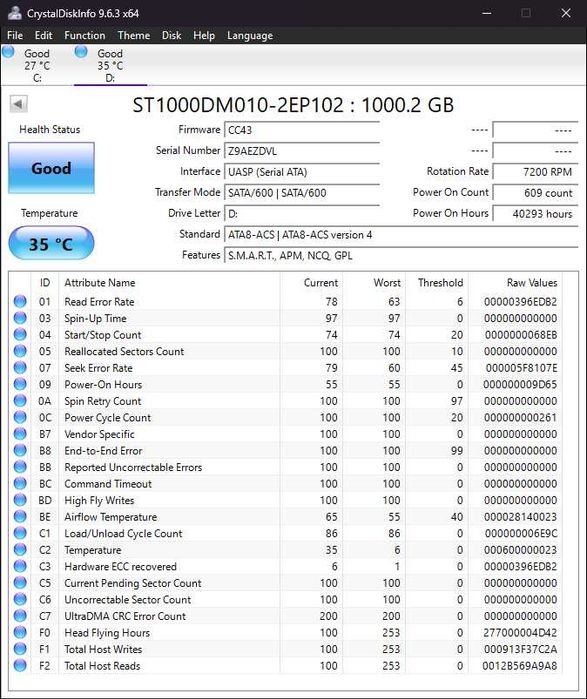
Task: Click the Rotation Rate 7200 RPM field
Action: (535, 172)
